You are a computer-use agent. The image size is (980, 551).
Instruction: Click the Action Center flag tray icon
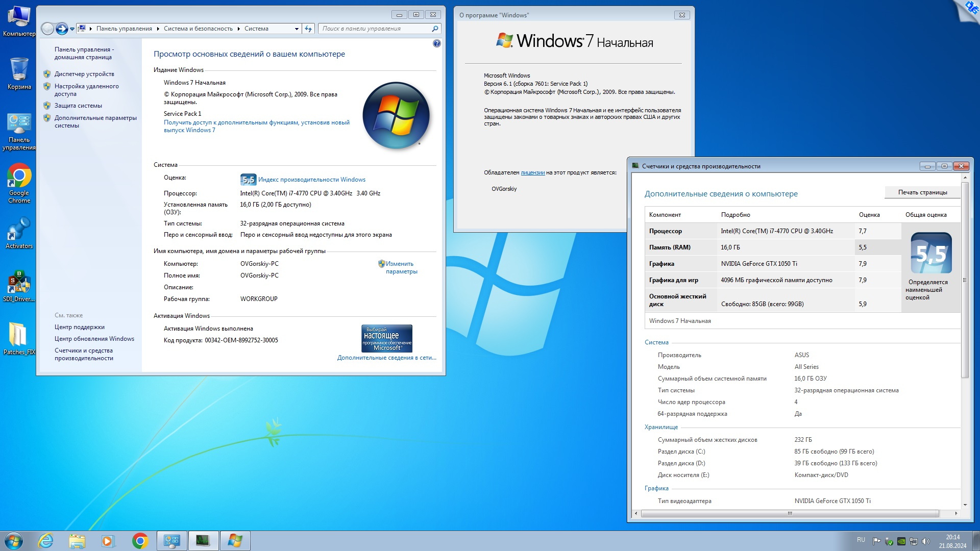pos(876,541)
